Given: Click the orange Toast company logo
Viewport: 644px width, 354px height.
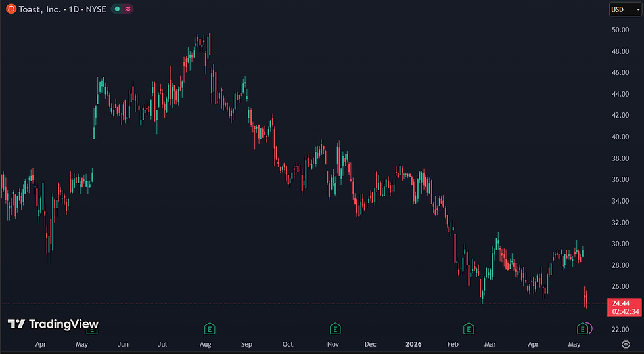Looking at the screenshot, I should pyautogui.click(x=11, y=9).
